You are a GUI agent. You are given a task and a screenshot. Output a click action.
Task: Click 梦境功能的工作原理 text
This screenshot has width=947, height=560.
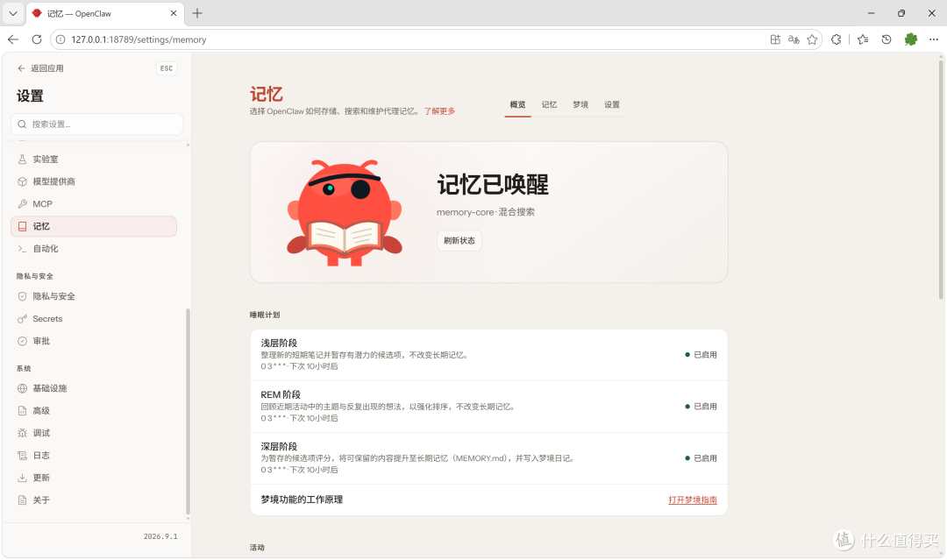tap(302, 500)
